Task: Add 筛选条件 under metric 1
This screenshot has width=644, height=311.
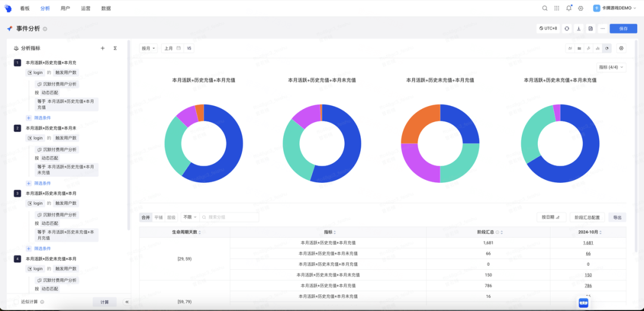Action: [39, 118]
